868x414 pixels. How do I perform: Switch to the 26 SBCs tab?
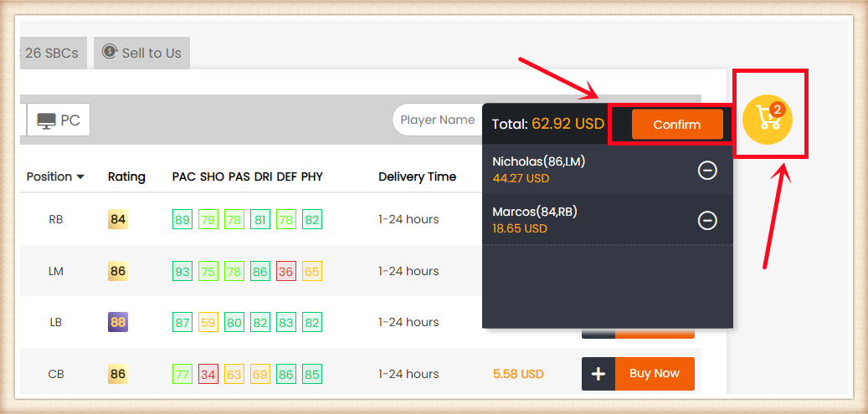tap(50, 53)
